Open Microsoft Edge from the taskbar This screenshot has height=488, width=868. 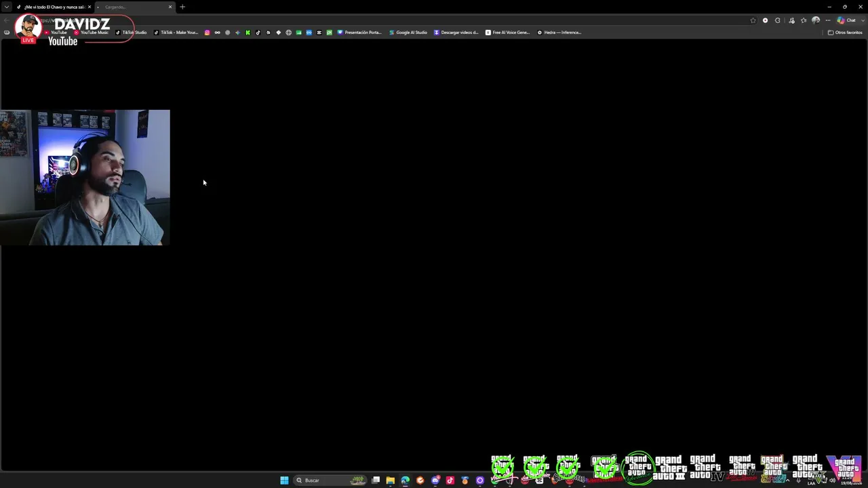click(406, 481)
